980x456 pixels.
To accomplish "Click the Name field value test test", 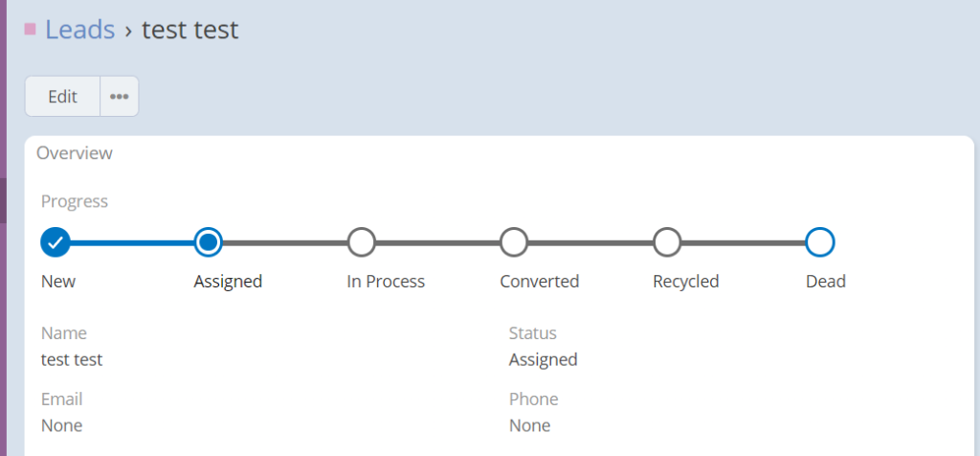I will click(72, 360).
